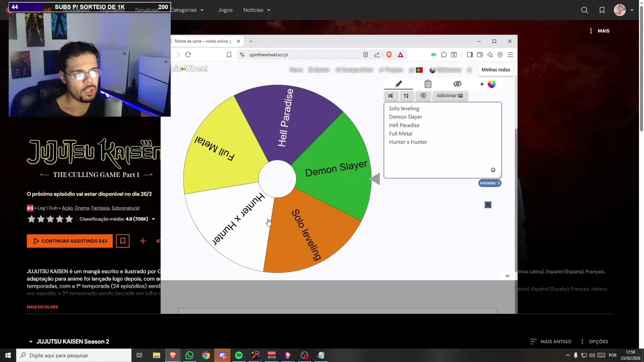
Task: Open Crunchyroll watchlist bookmark icon
Action: click(602, 10)
